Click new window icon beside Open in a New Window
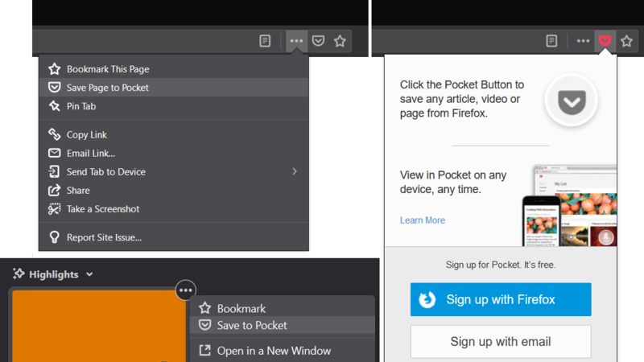Screen dimensions: 644x362 click(x=205, y=351)
